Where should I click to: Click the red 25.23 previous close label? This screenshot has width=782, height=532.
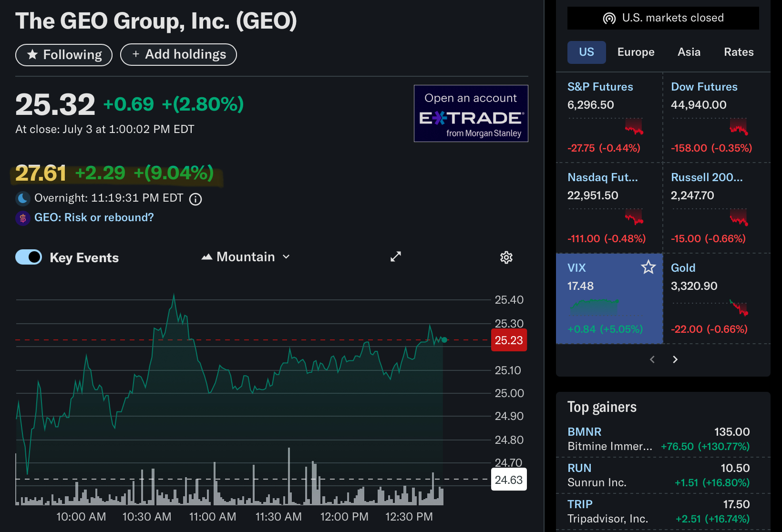click(509, 340)
